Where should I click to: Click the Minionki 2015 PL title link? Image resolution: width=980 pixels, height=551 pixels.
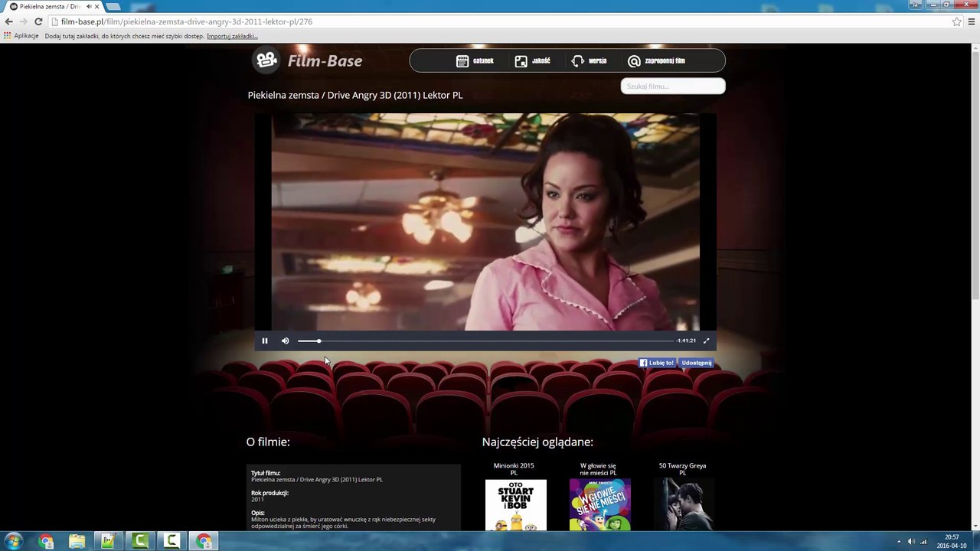coord(514,469)
